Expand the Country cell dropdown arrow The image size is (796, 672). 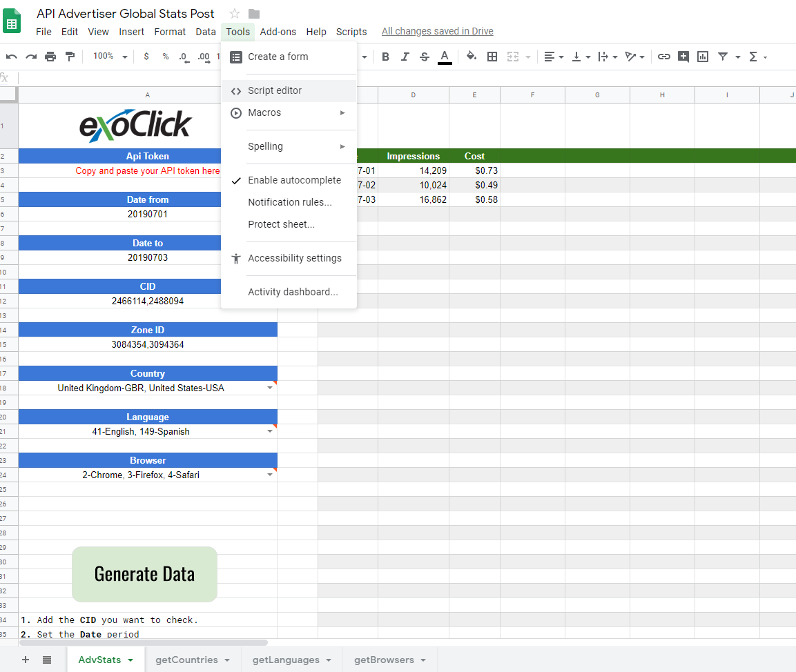[270, 388]
